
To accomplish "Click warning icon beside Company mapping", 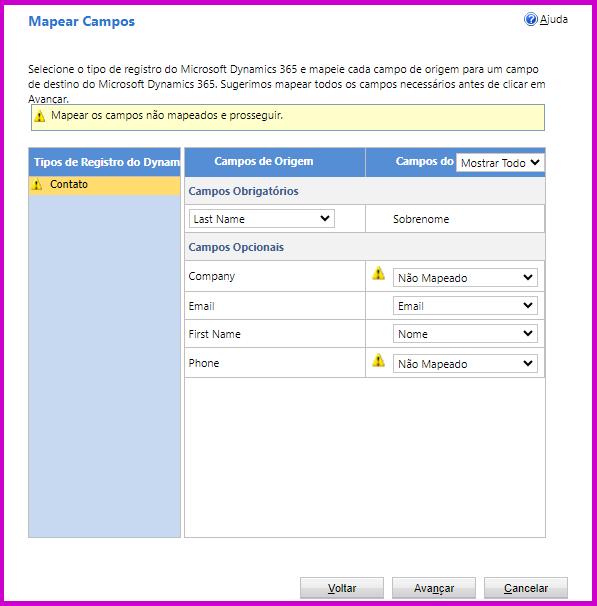I will pos(378,273).
